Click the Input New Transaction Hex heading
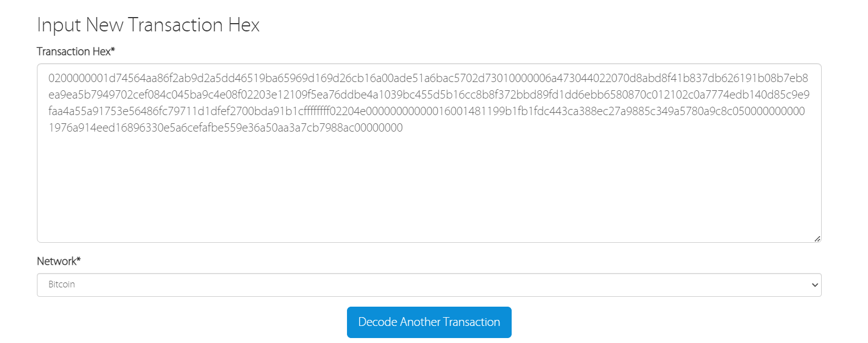Image resolution: width=868 pixels, height=343 pixels. [148, 24]
